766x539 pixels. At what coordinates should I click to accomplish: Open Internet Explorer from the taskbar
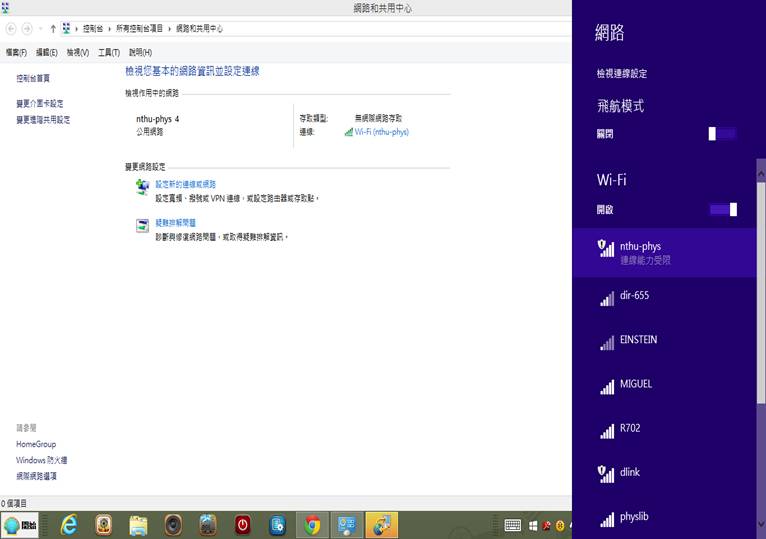click(x=69, y=524)
